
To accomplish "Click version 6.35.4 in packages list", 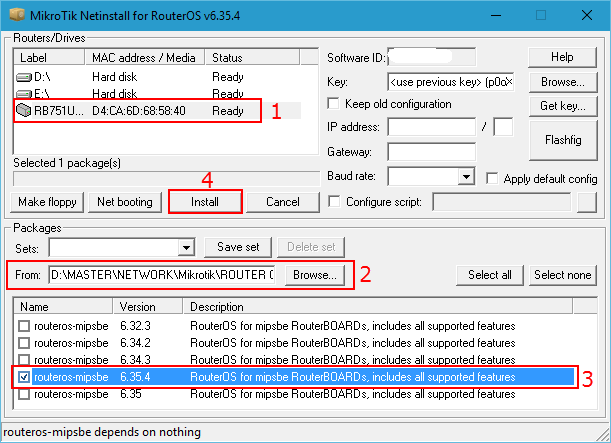I will (x=135, y=377).
